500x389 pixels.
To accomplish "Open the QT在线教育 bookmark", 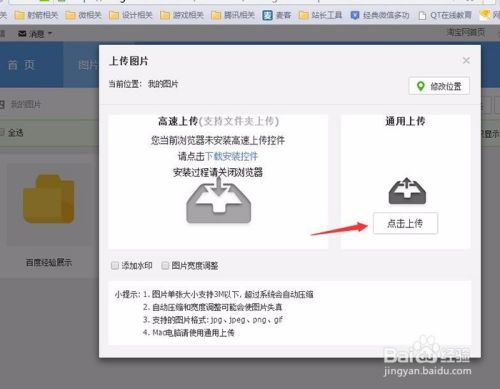I will pos(445,15).
